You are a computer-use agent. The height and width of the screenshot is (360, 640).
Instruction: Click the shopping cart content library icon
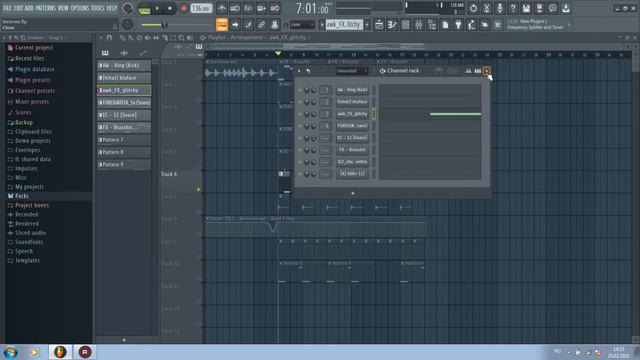click(x=498, y=25)
